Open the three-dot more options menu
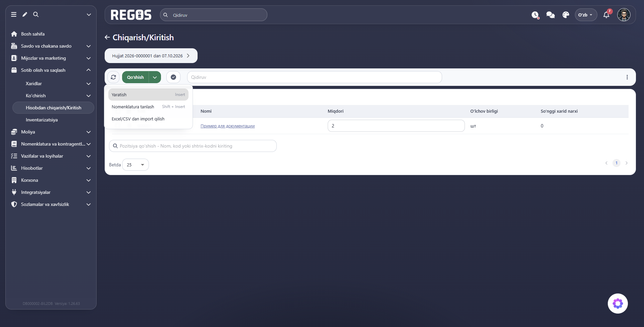The width and height of the screenshot is (644, 327). pyautogui.click(x=627, y=77)
